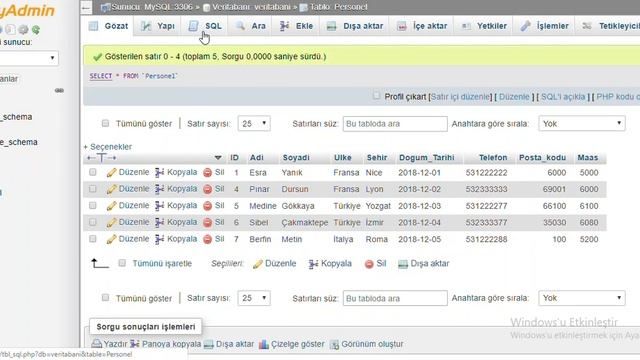This screenshot has height=360, width=640.
Task: Click the Çizelge göster chart icon
Action: (264, 344)
